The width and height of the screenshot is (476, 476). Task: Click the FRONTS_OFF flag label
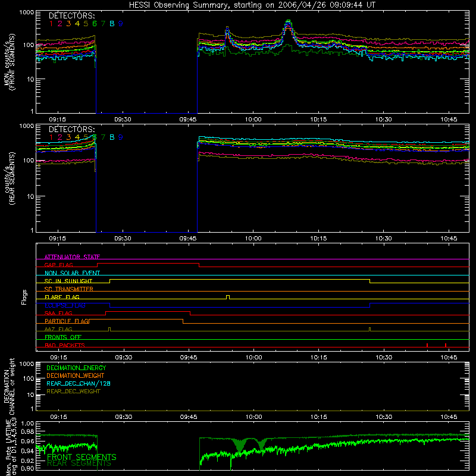63,337
